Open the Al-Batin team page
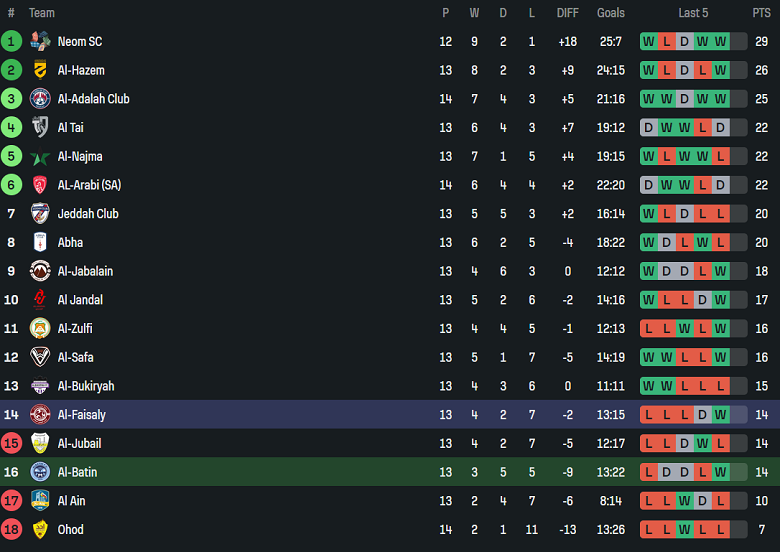Screen dimensions: 780x552 77,472
